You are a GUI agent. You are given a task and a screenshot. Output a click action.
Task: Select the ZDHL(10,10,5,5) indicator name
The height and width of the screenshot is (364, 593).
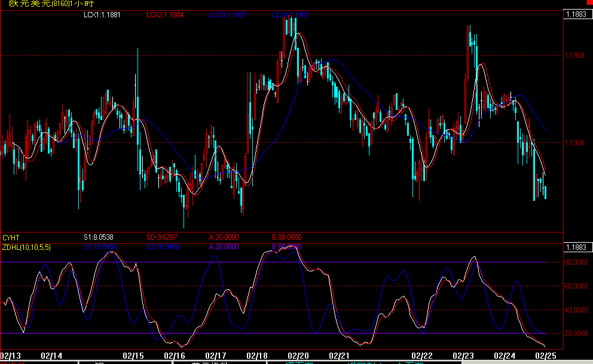tap(26, 247)
